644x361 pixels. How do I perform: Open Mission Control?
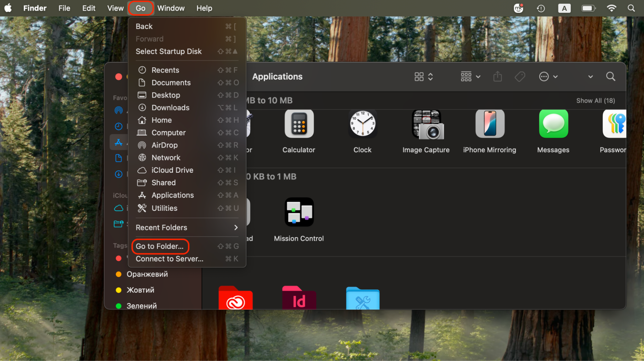[x=299, y=212]
